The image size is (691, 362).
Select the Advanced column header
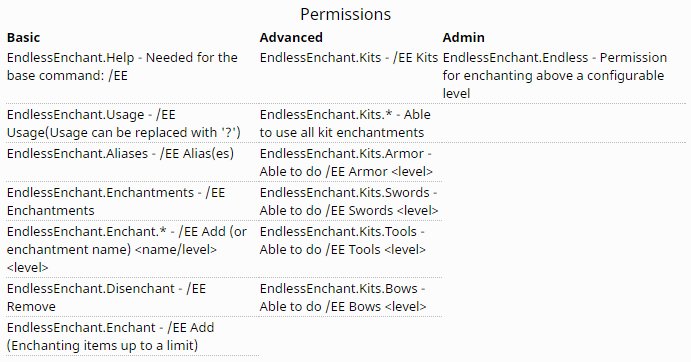(291, 37)
